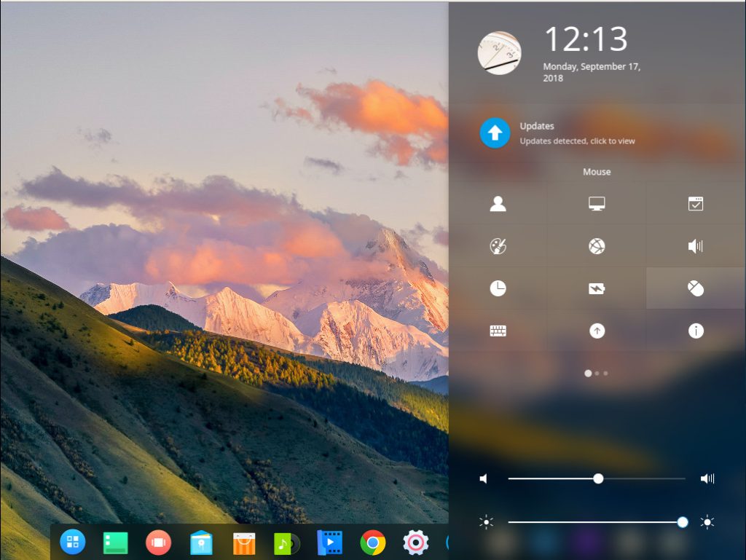Open Time and Date clock icon
Image resolution: width=746 pixels, height=560 pixels.
point(498,288)
